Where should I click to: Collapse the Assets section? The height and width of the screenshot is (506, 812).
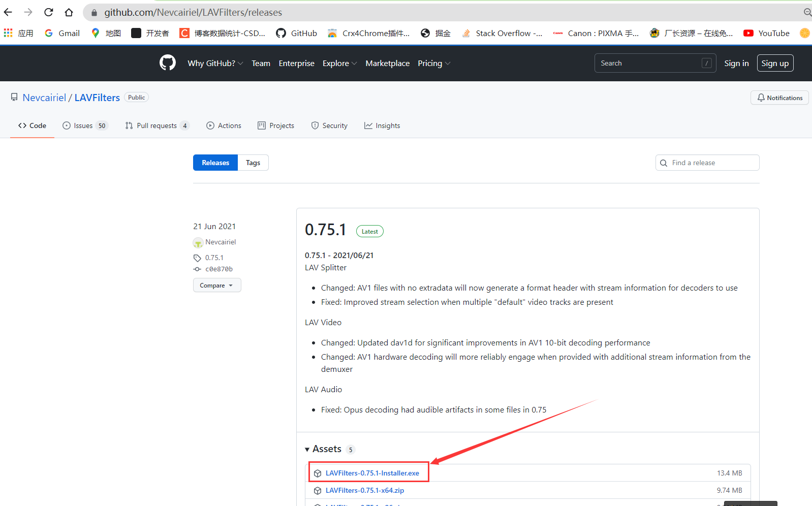pyautogui.click(x=323, y=449)
